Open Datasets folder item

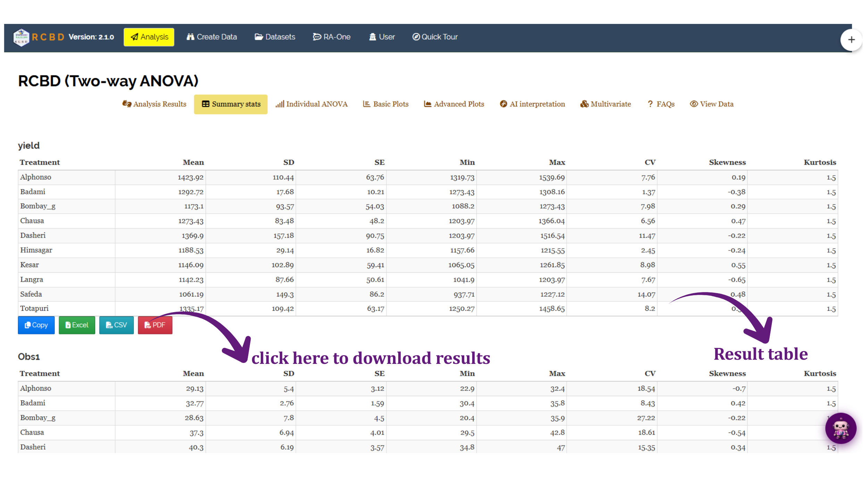tap(275, 37)
